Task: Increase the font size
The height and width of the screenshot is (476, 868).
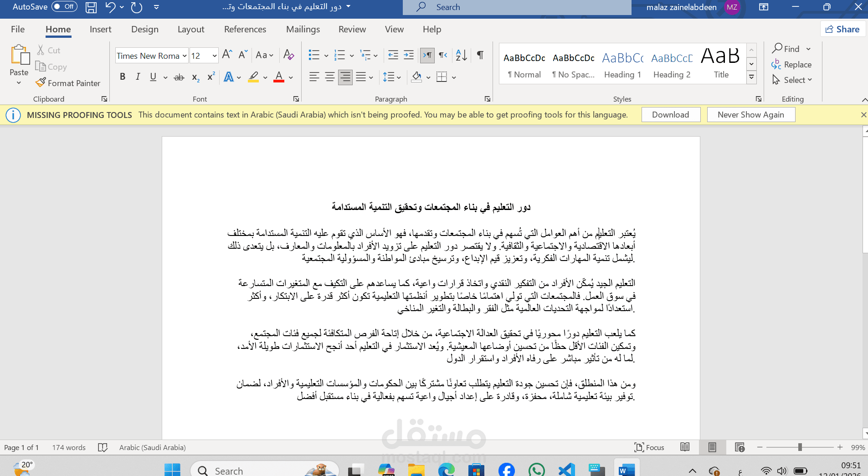Action: [x=227, y=55]
